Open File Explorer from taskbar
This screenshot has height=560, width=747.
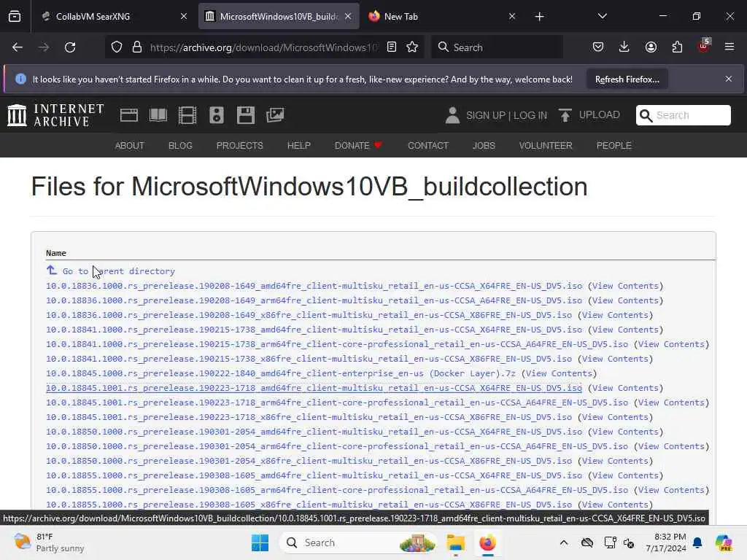[455, 542]
